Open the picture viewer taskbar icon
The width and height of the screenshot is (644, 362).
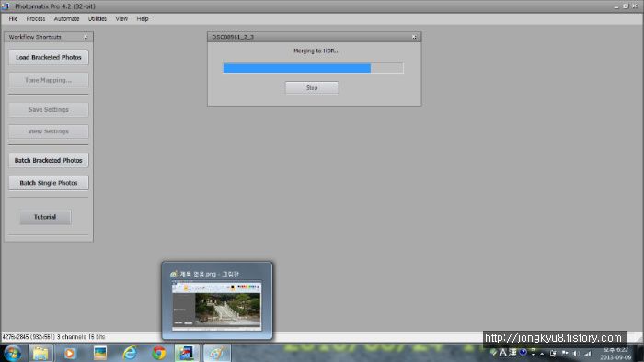click(x=99, y=353)
